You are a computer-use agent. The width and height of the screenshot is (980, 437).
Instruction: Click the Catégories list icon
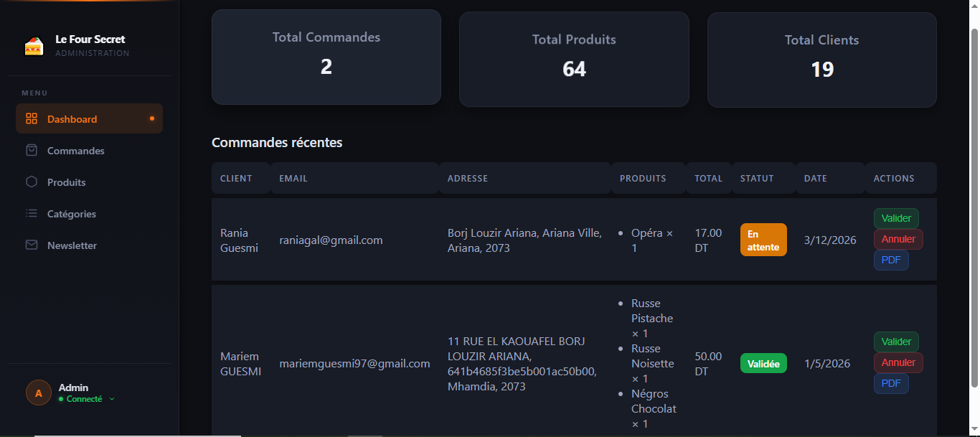(x=32, y=214)
